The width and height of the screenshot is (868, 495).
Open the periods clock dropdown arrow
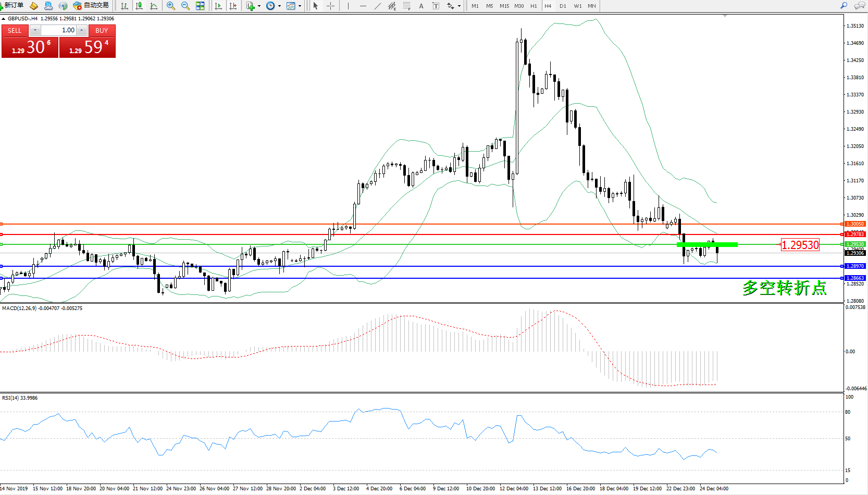(280, 6)
